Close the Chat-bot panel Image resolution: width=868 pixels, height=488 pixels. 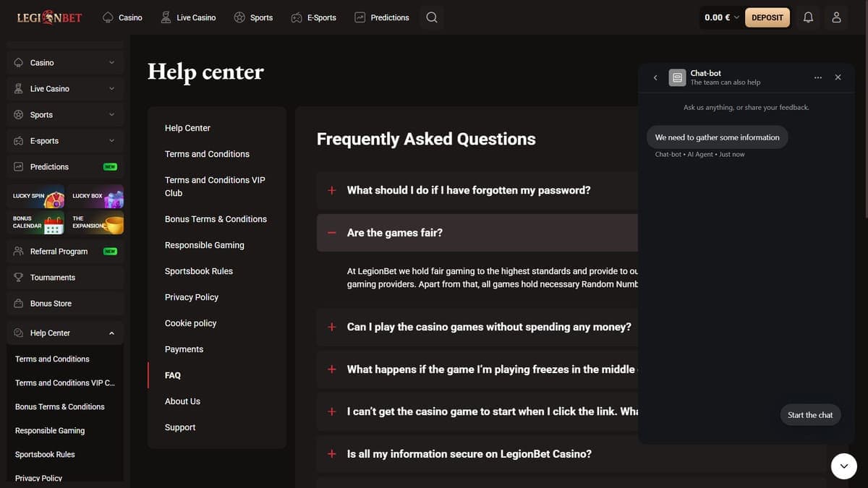(838, 77)
